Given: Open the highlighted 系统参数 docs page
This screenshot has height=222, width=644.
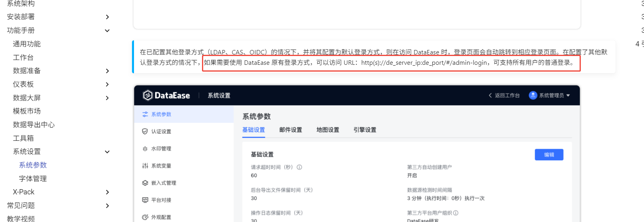Looking at the screenshot, I should point(33,165).
